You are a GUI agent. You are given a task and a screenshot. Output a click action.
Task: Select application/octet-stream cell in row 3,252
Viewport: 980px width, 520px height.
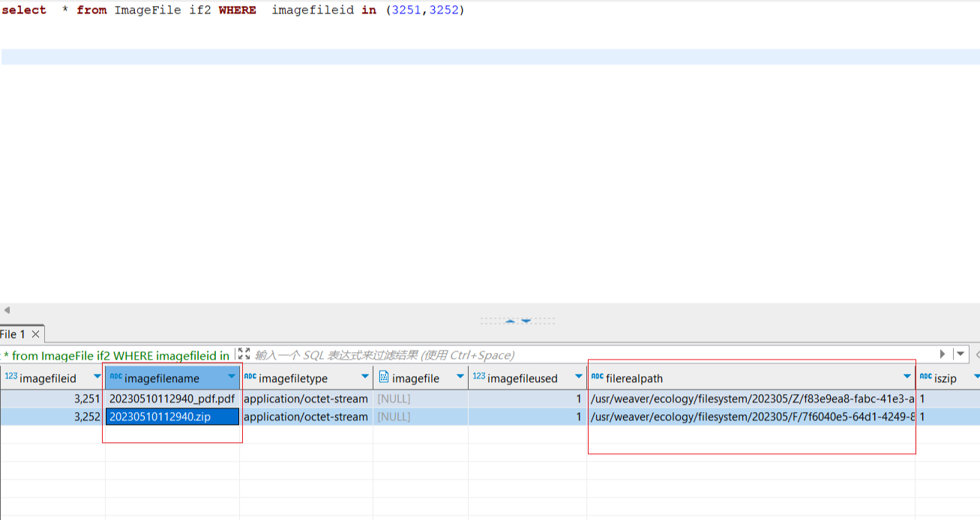coord(307,417)
